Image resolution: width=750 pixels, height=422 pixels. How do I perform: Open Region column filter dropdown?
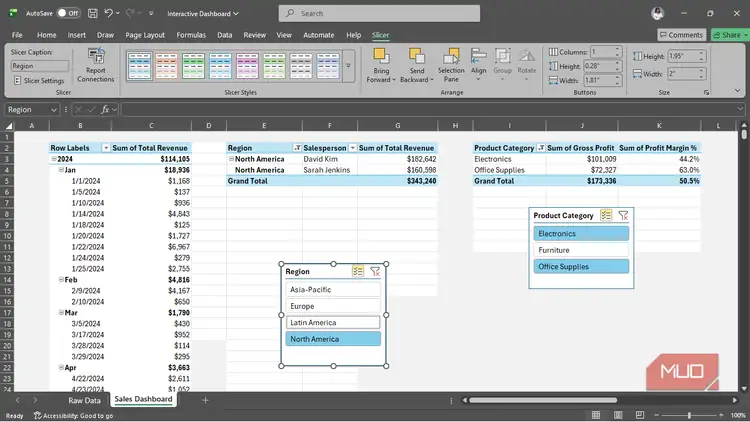[297, 148]
